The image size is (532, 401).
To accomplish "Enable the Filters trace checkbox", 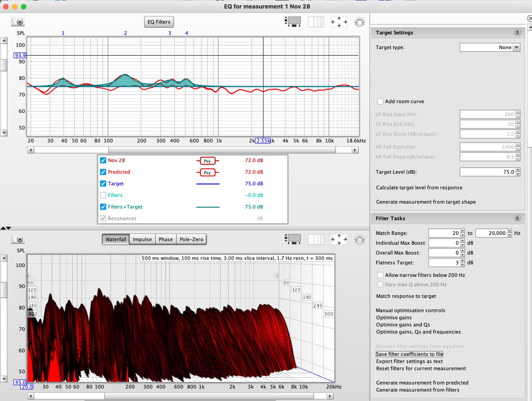I will point(103,195).
